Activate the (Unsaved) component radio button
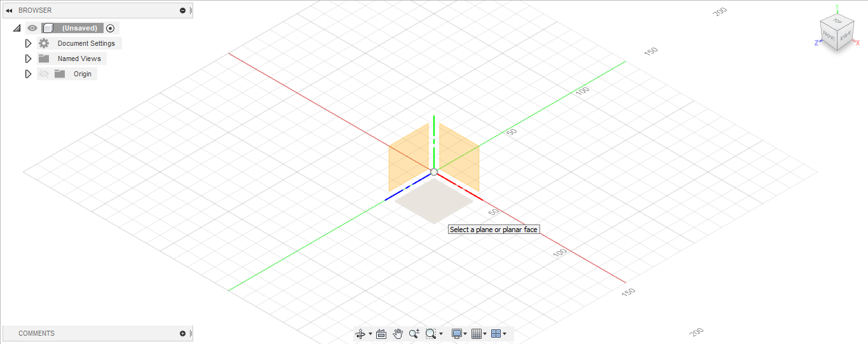The height and width of the screenshot is (344, 868). coord(111,28)
